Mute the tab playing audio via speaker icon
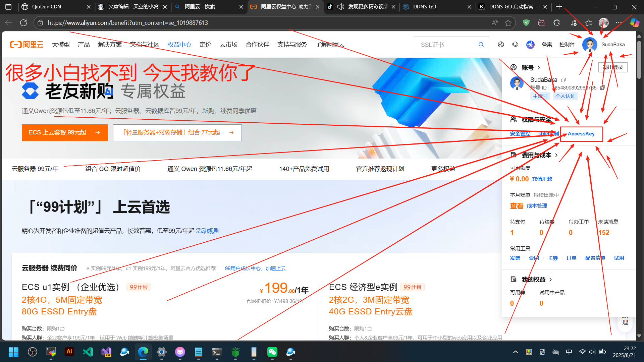The image size is (644, 362). pyautogui.click(x=340, y=7)
